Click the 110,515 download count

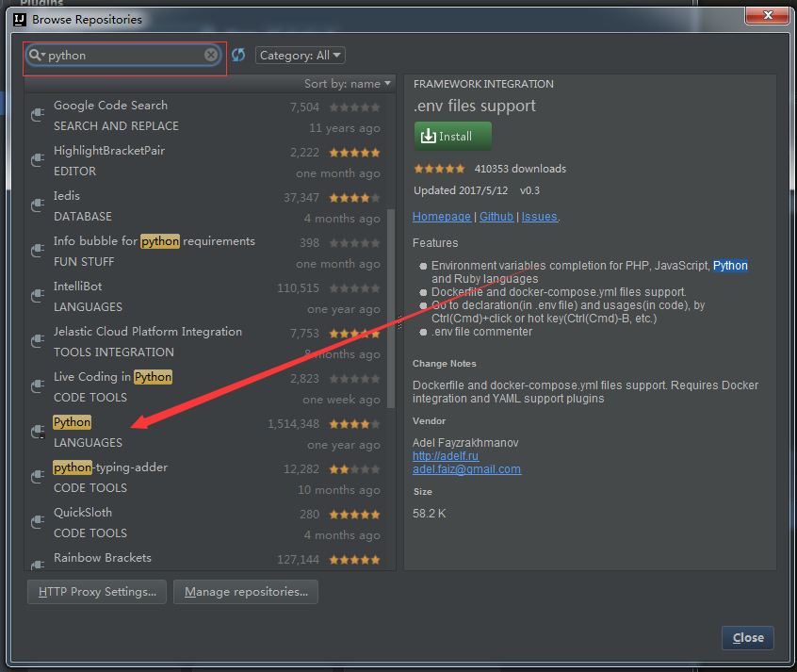tap(298, 288)
